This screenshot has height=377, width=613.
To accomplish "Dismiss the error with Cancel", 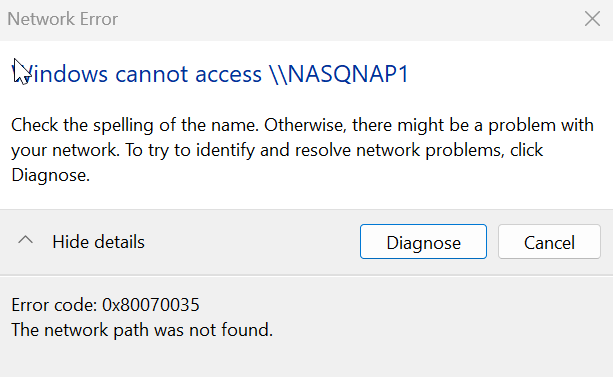I will (x=549, y=242).
